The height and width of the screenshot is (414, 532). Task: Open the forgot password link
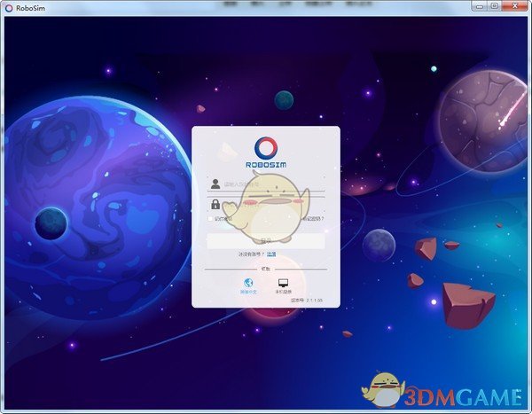313,219
